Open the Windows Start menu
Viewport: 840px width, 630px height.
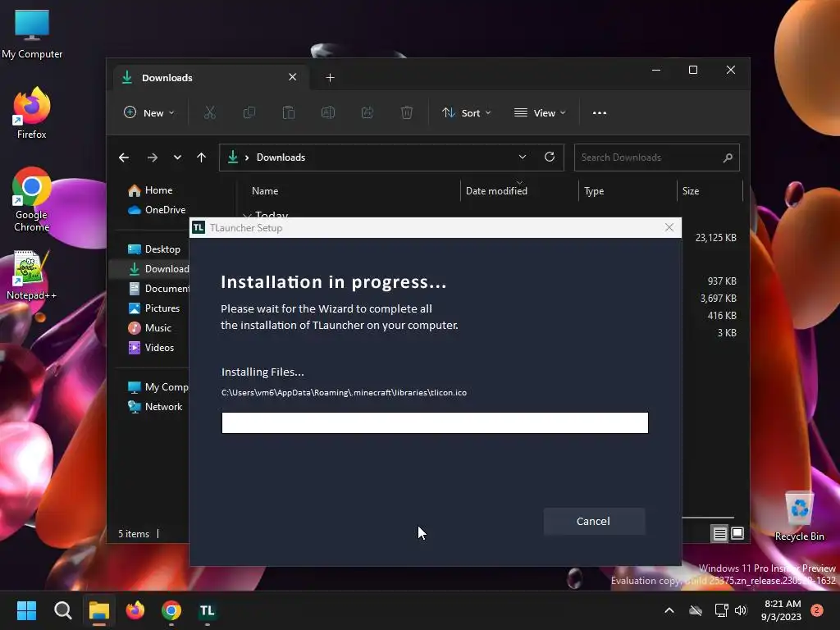pos(26,610)
